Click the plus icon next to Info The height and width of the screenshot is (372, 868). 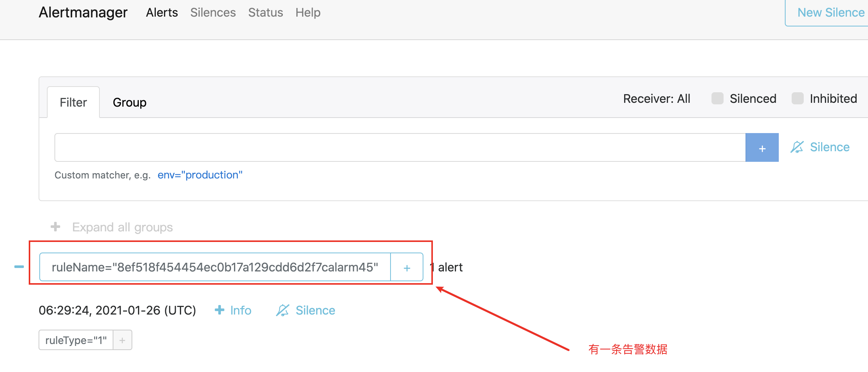click(219, 310)
